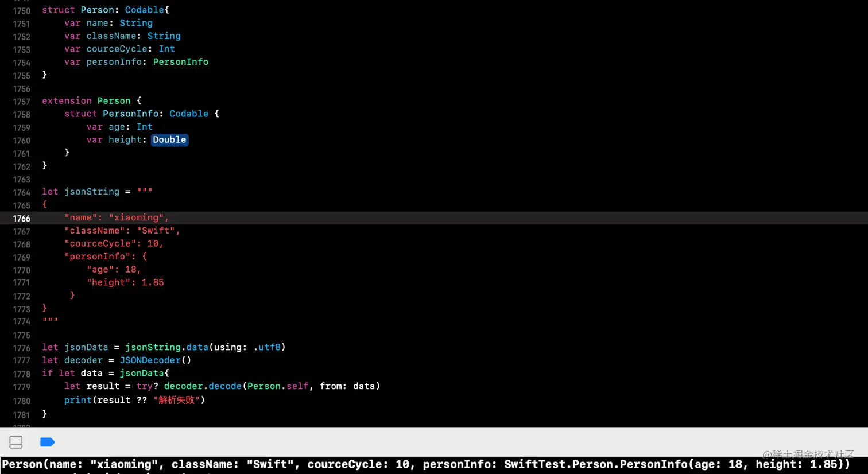This screenshot has height=474, width=868.
Task: Click the print(result ?? "解析失败") line
Action: [134, 400]
